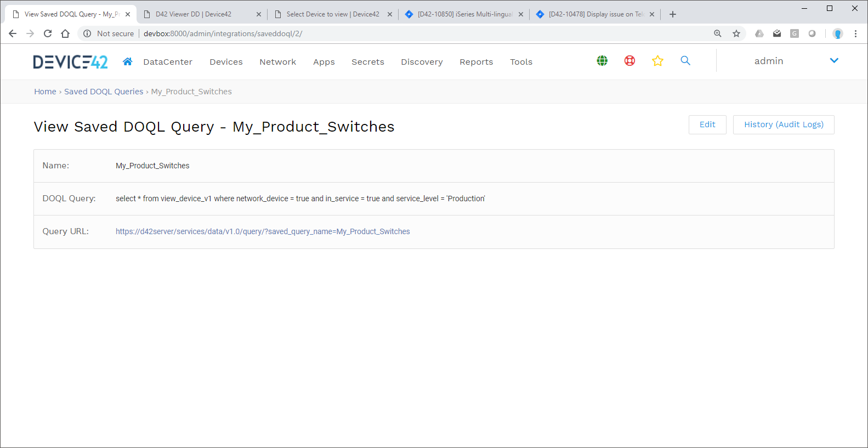This screenshot has height=448, width=868.
Task: Open the Query URL link
Action: click(x=263, y=231)
